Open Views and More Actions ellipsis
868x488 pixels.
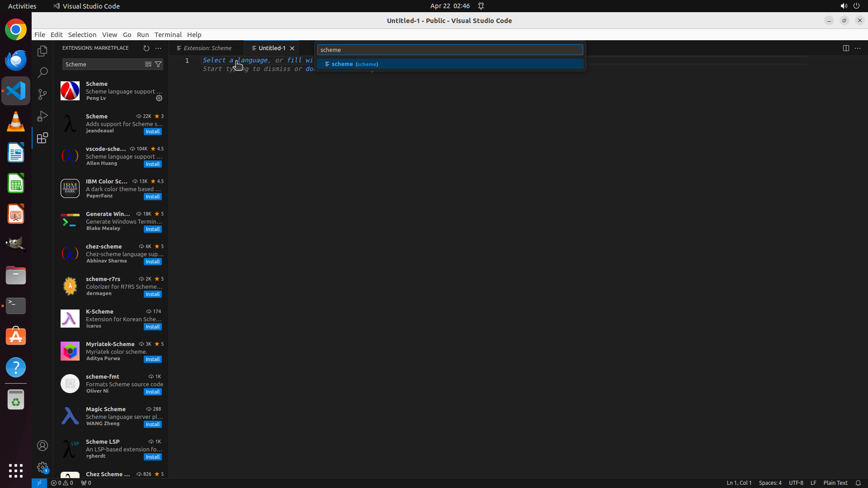click(158, 48)
